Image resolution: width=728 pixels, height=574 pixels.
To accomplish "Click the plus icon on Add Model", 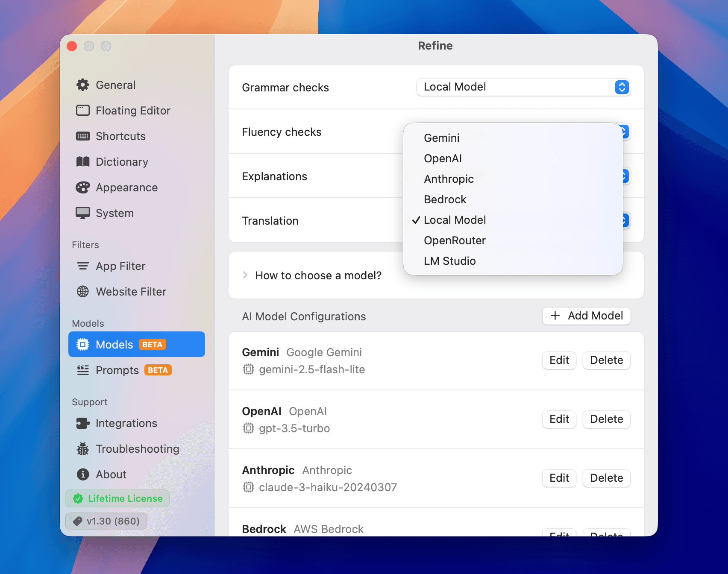I will 555,316.
